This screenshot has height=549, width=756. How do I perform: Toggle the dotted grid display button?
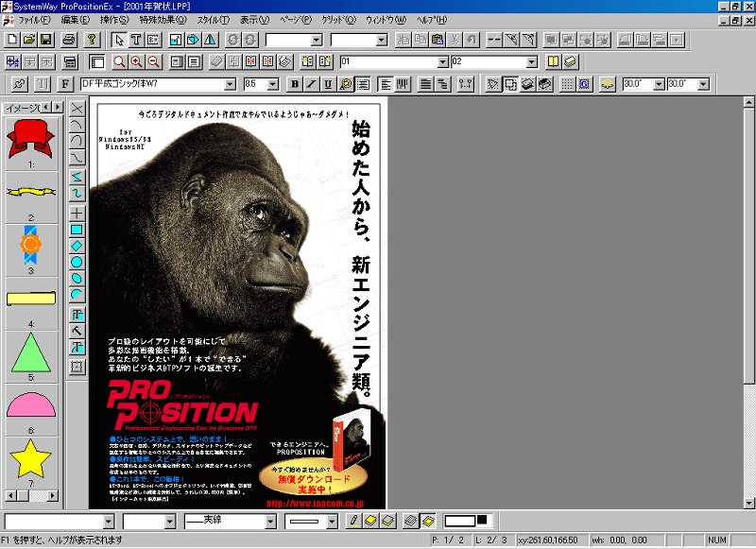568,84
